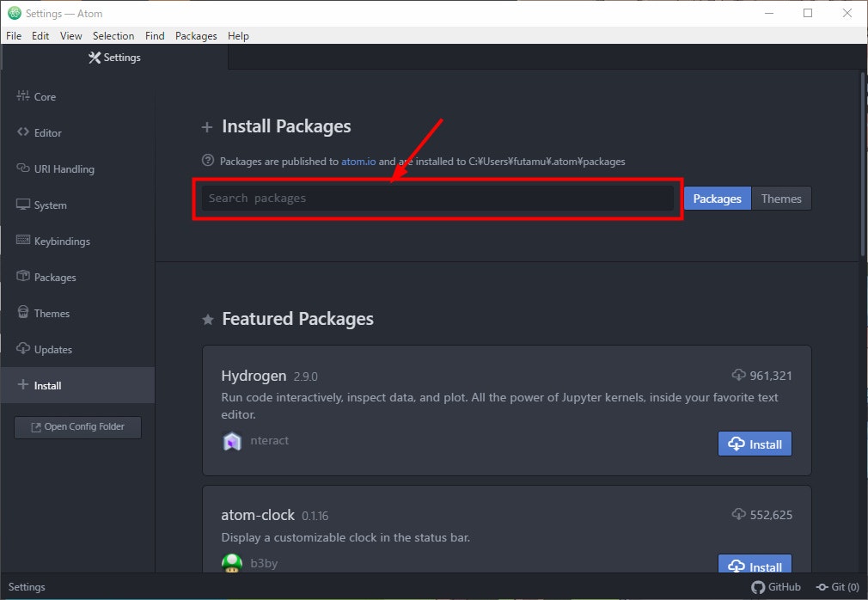Click the Core sliders icon
Viewport: 868px width, 600px height.
tap(22, 95)
